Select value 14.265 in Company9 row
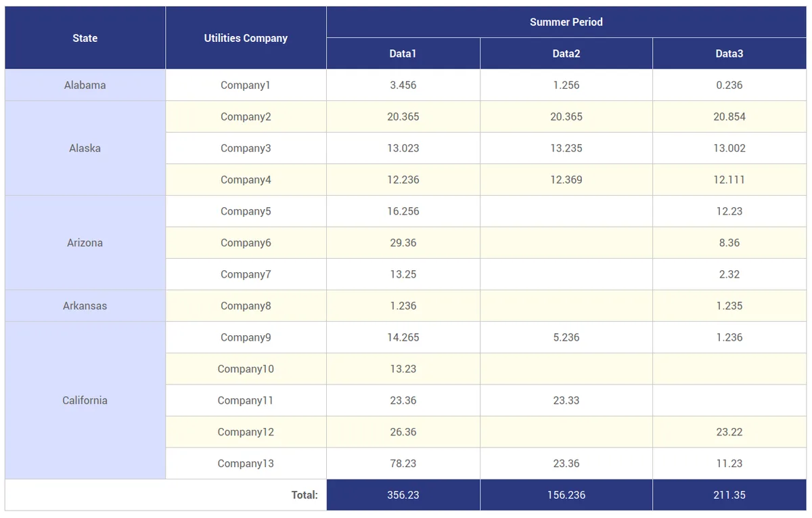This screenshot has height=518, width=812. coord(403,337)
